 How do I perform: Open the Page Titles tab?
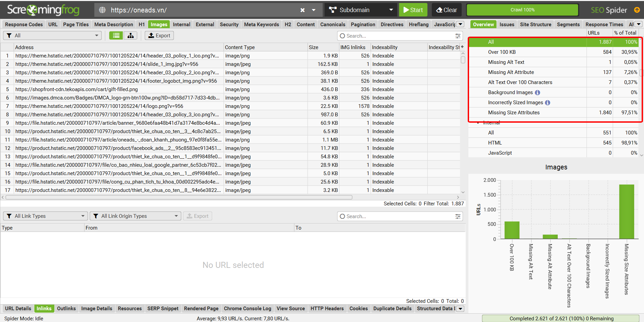pyautogui.click(x=76, y=25)
